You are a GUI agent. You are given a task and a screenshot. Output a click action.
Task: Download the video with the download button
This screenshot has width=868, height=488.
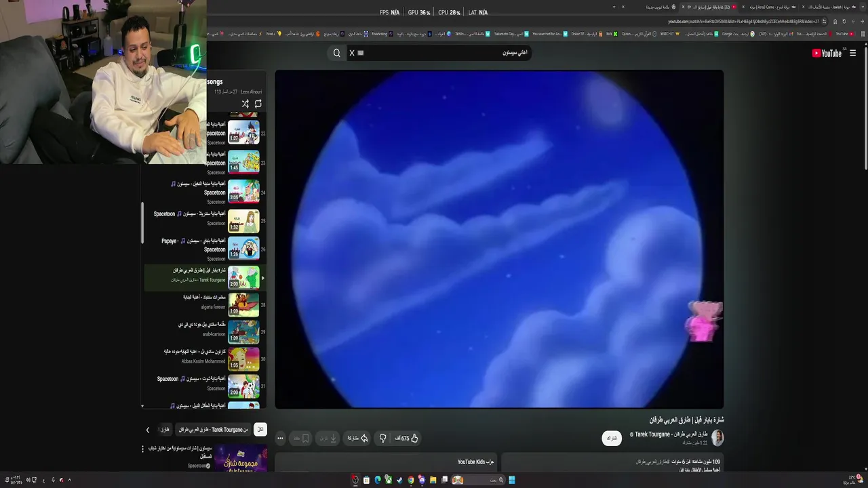328,438
